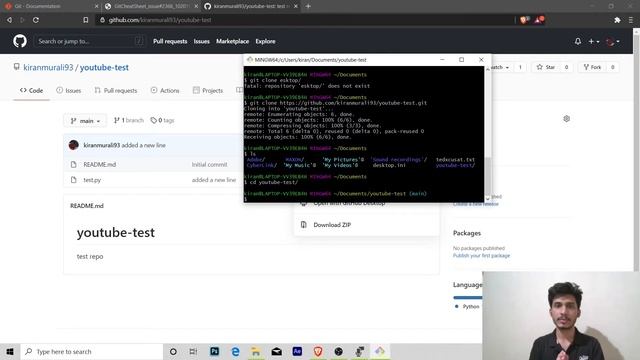Open kiranmurali93 profile link

click(48, 67)
